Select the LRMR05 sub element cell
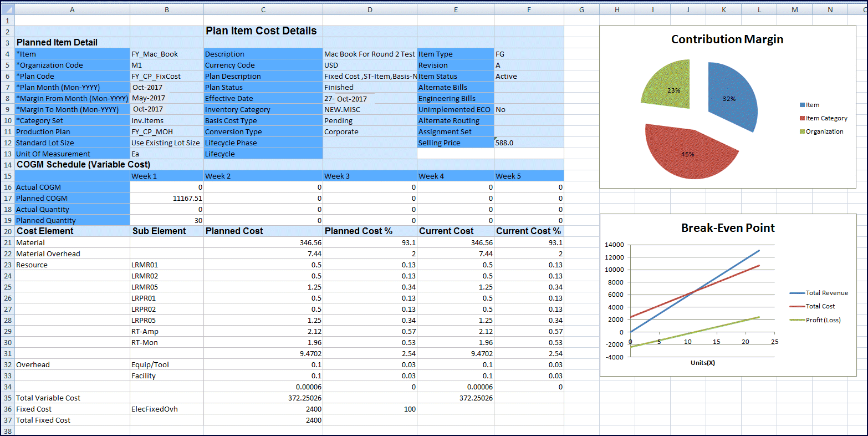Viewport: 868px width, 436px height. [x=167, y=287]
